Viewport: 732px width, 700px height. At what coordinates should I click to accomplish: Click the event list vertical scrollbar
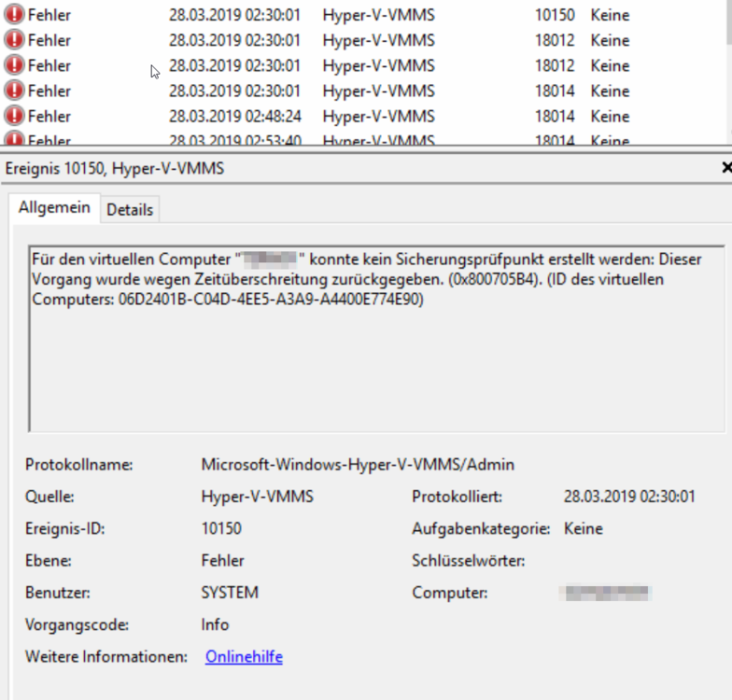pos(727,84)
